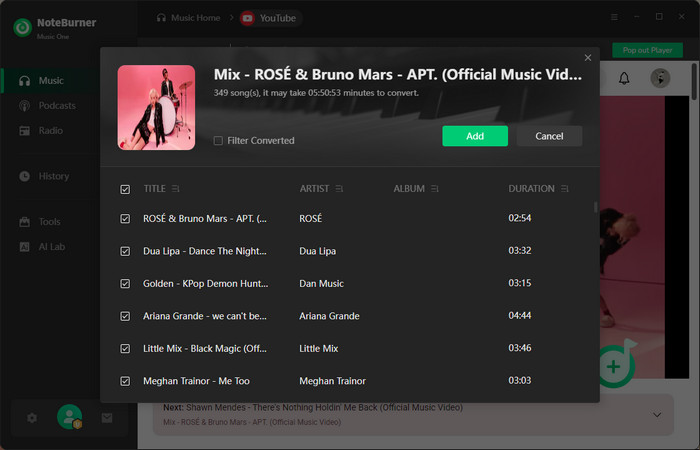Open Podcasts in the sidebar

click(47, 106)
